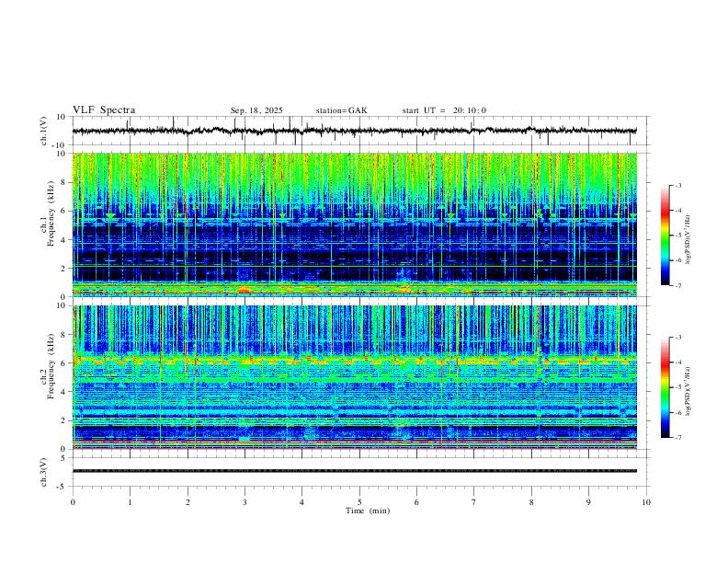This screenshot has height=563, width=728.
Task: Click the "8" kHz tick on ch.1 spectrogram
Action: coord(65,182)
